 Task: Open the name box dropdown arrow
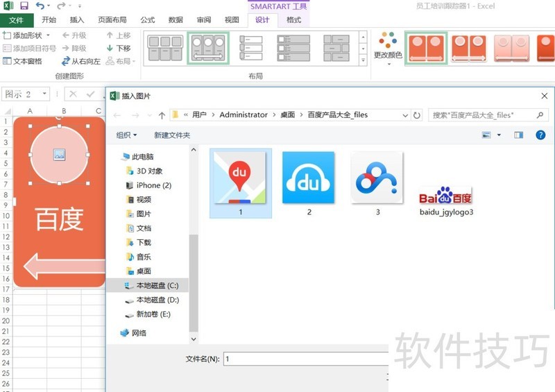pos(44,94)
